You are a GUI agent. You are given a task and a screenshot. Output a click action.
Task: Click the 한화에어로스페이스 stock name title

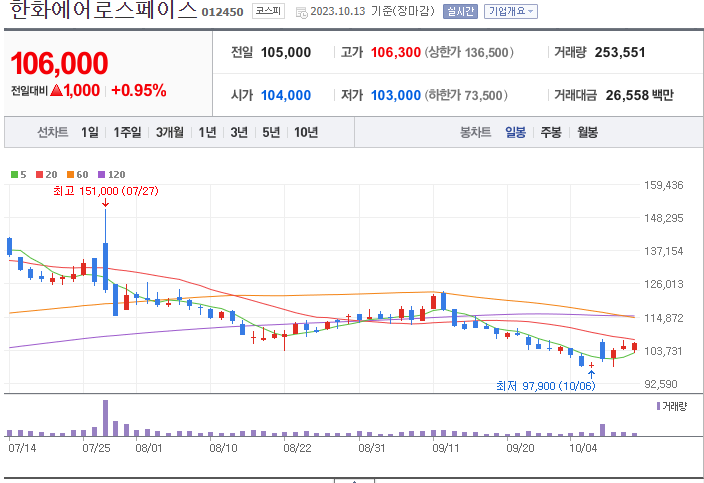click(x=103, y=10)
